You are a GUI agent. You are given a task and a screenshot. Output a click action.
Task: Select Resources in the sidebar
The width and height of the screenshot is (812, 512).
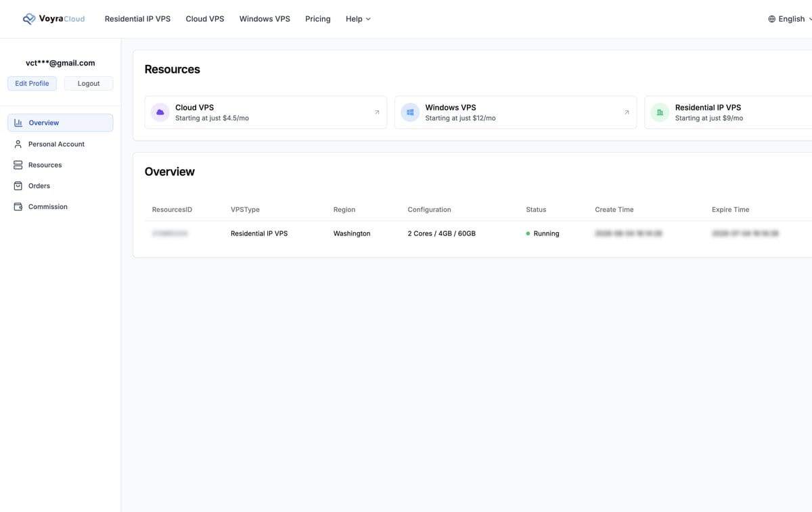pos(60,165)
